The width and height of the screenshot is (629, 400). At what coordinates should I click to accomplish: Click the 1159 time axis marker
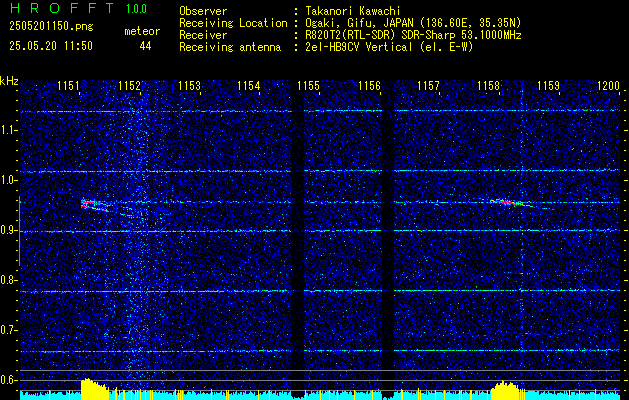(x=548, y=85)
